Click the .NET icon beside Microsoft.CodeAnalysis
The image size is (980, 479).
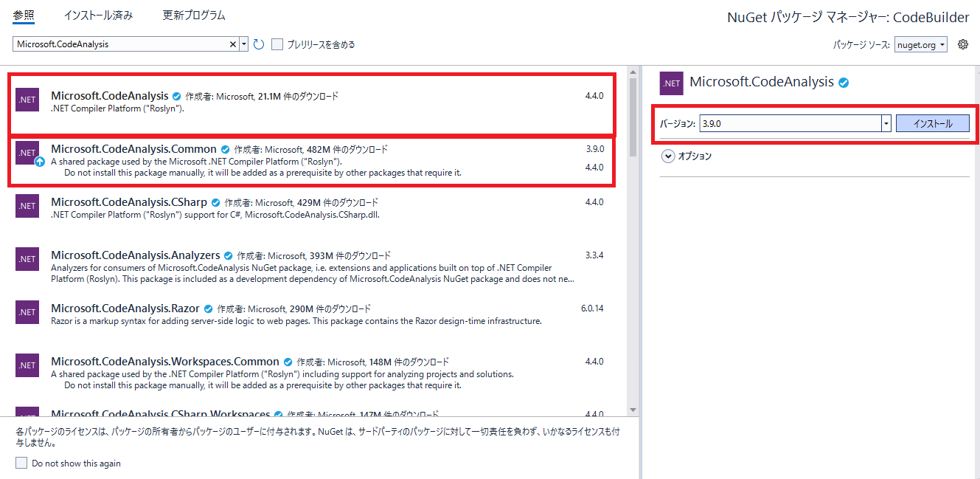pyautogui.click(x=27, y=100)
